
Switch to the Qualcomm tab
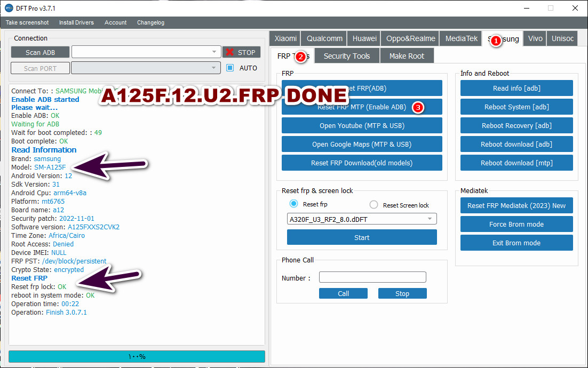point(323,38)
